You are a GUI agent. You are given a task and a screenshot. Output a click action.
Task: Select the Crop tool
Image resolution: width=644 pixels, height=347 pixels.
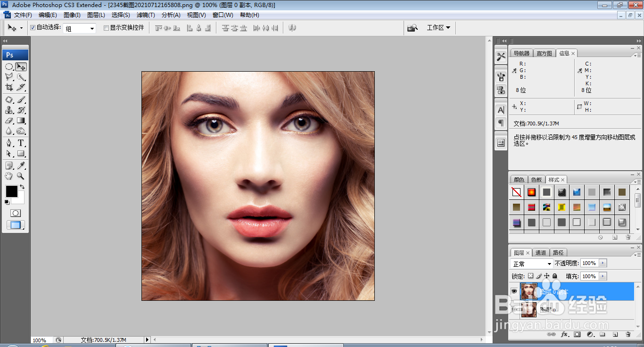[x=9, y=87]
